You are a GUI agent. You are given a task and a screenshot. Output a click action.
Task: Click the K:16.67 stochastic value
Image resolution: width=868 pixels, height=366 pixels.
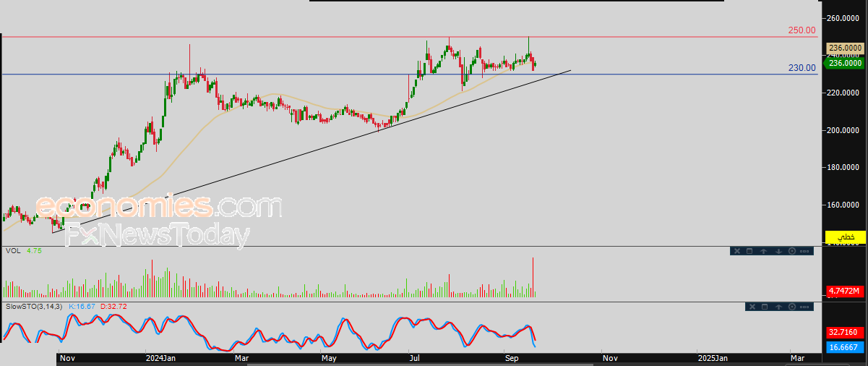tap(83, 307)
